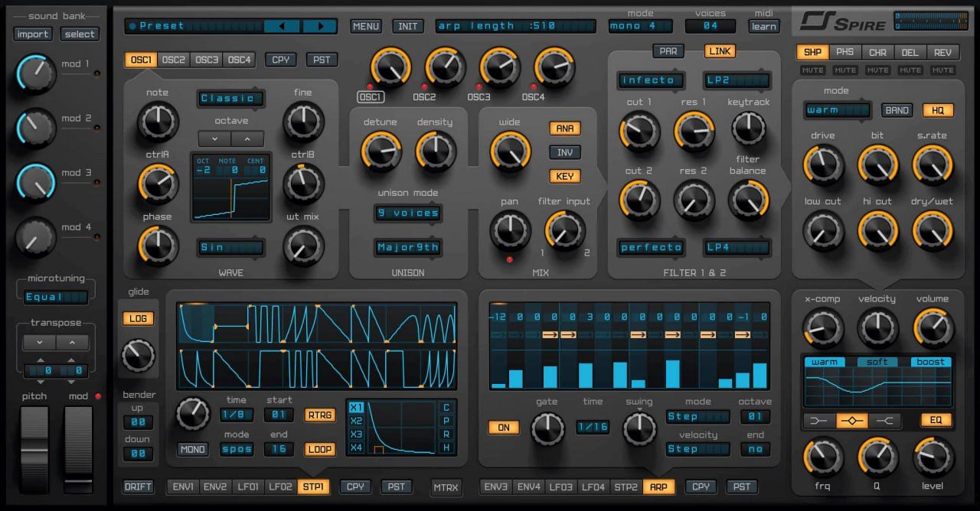Screen dimensions: 980x511
Task: Click the res 1 filter knob
Action: [694, 131]
